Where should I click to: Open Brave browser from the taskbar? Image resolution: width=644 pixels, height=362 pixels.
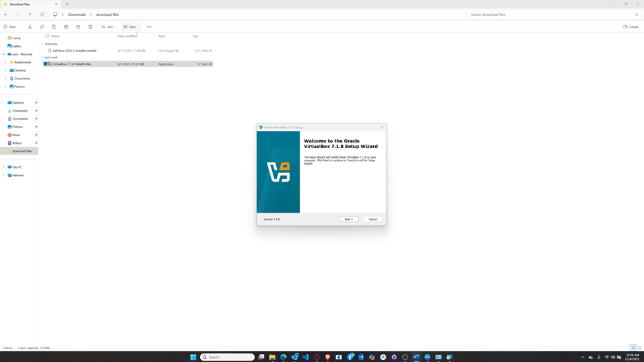coord(328,357)
